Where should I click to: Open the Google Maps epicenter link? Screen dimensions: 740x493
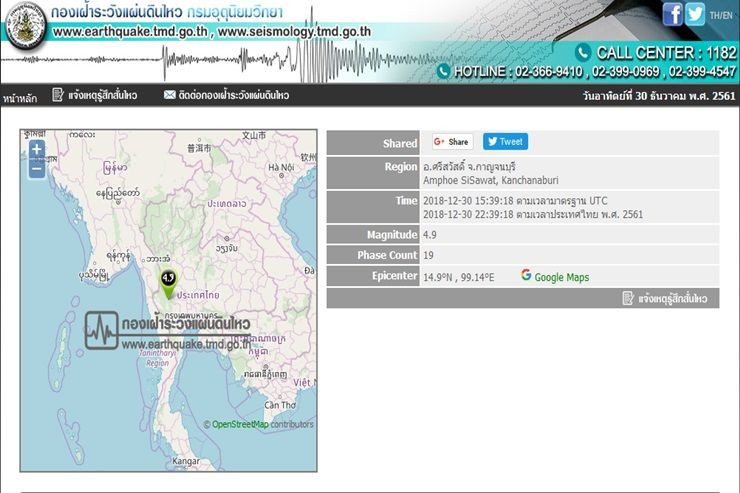[561, 277]
